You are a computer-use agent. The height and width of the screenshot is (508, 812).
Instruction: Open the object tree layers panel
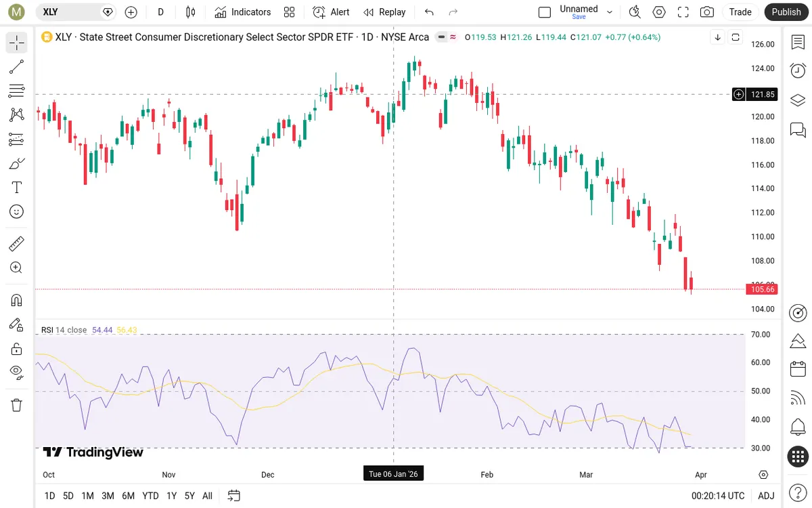[x=798, y=100]
